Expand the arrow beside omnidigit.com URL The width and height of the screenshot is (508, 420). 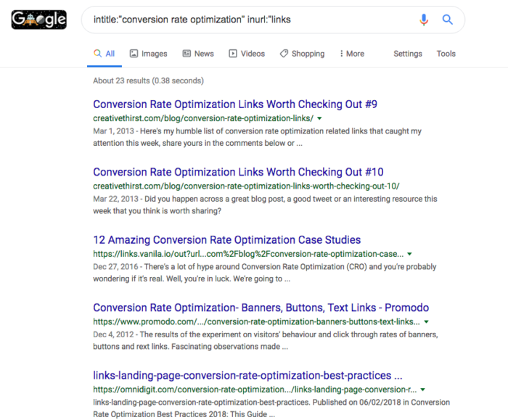(x=422, y=390)
